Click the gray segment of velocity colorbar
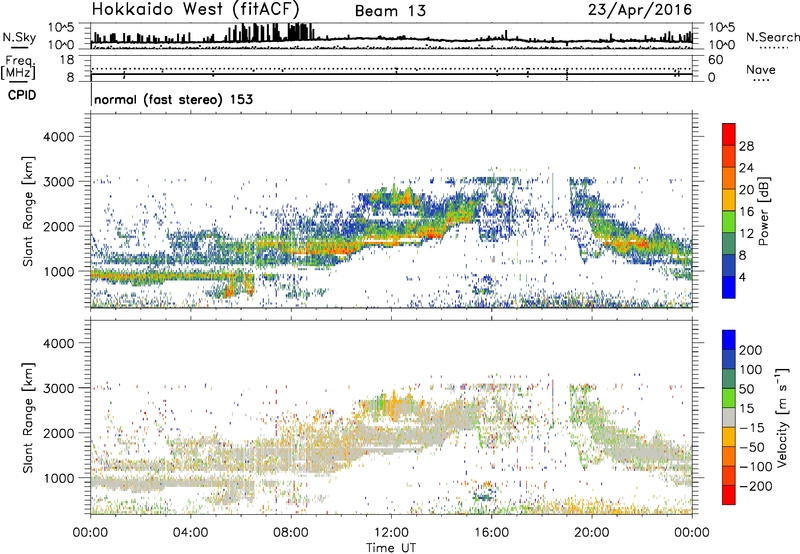The width and height of the screenshot is (800, 554). click(x=729, y=417)
